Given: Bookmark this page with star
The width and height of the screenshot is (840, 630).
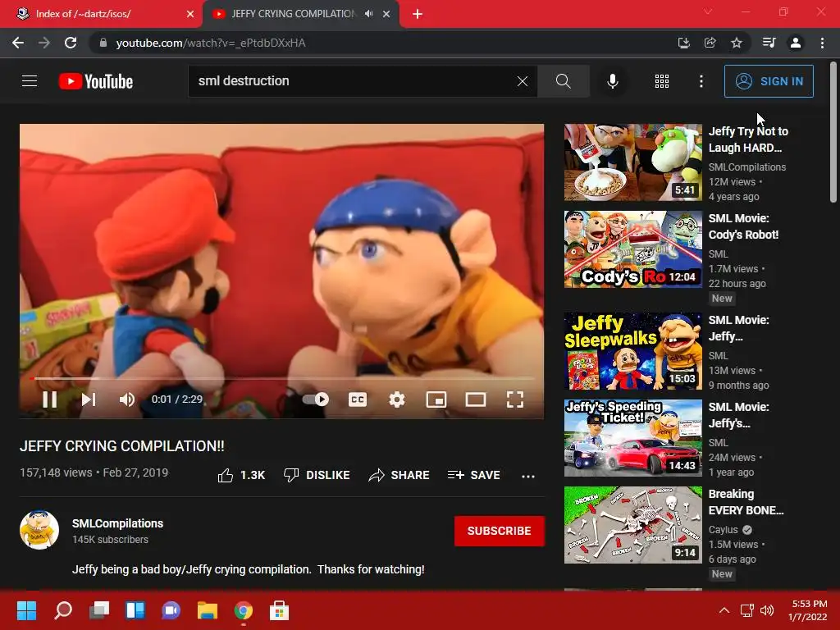Looking at the screenshot, I should [737, 43].
